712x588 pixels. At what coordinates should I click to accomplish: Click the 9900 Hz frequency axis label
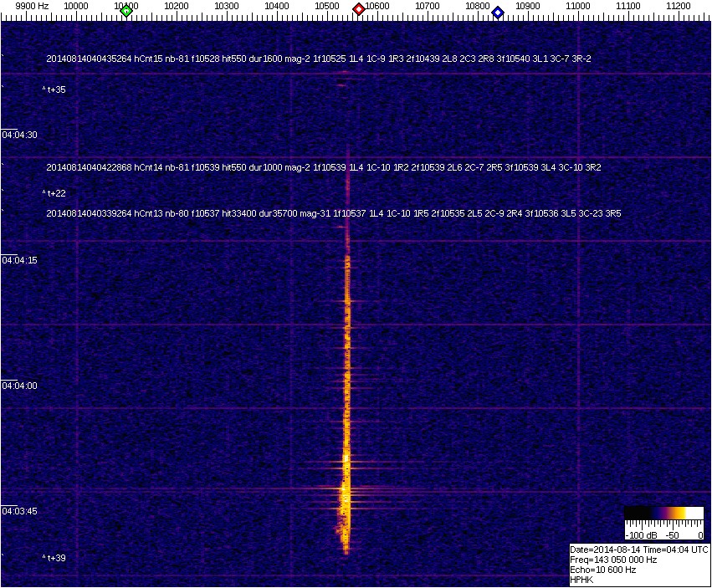click(33, 6)
